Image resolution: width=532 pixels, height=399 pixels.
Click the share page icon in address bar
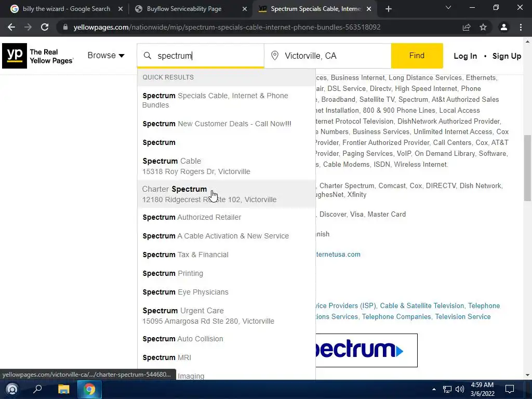click(x=467, y=27)
